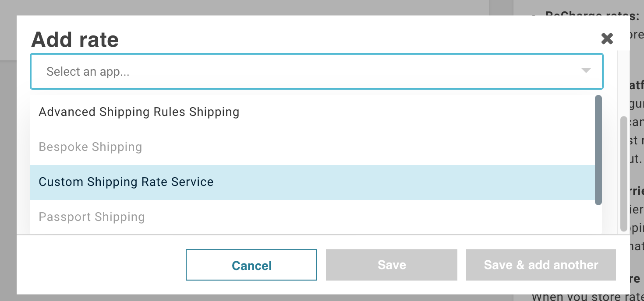Screen dimensions: 644x301
Task: Choose Advanced Shipping Rules Shipping option
Action: tap(312, 112)
